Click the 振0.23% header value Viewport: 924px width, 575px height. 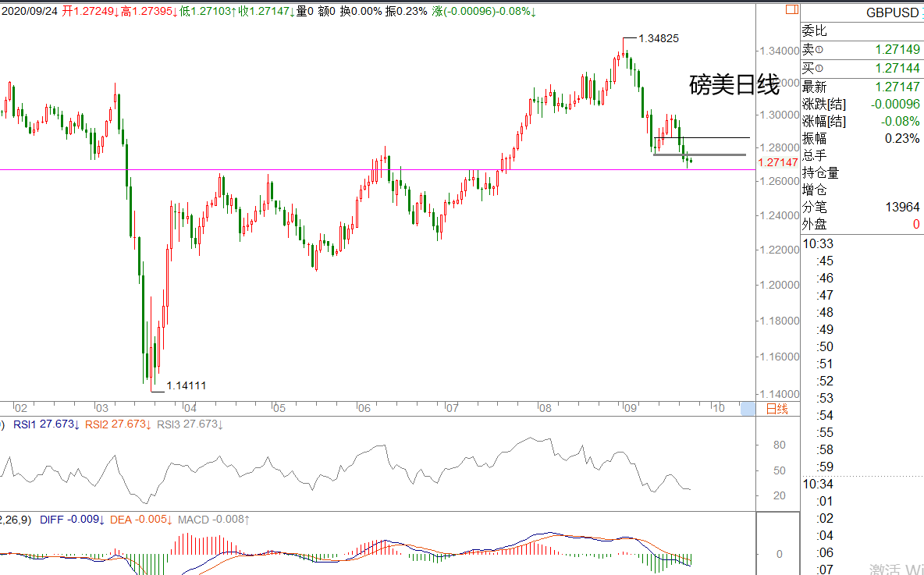406,11
